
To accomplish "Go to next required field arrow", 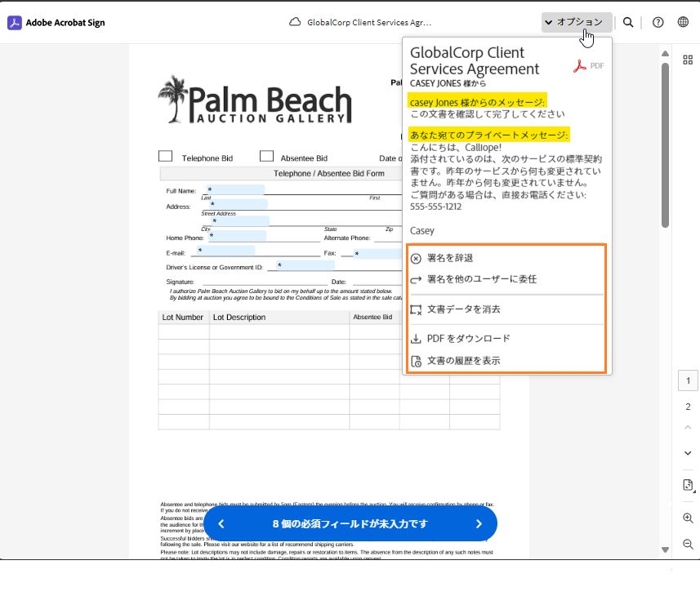I will pyautogui.click(x=479, y=524).
